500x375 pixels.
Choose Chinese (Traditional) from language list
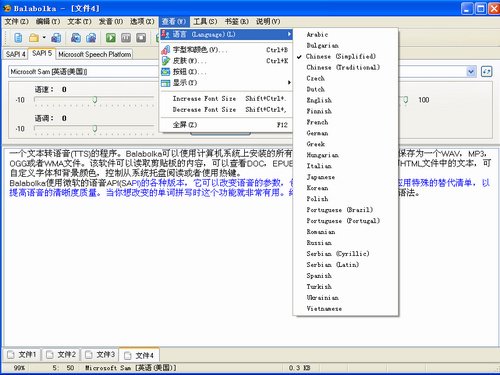pyautogui.click(x=345, y=67)
